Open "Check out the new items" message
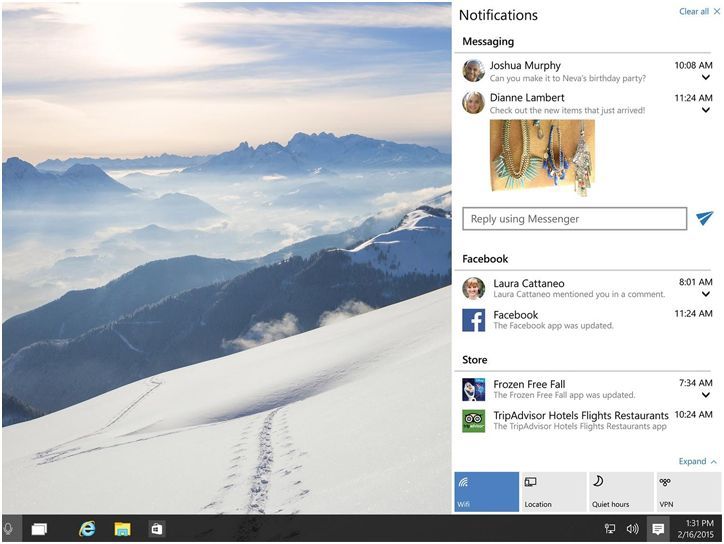724x544 pixels. point(567,110)
